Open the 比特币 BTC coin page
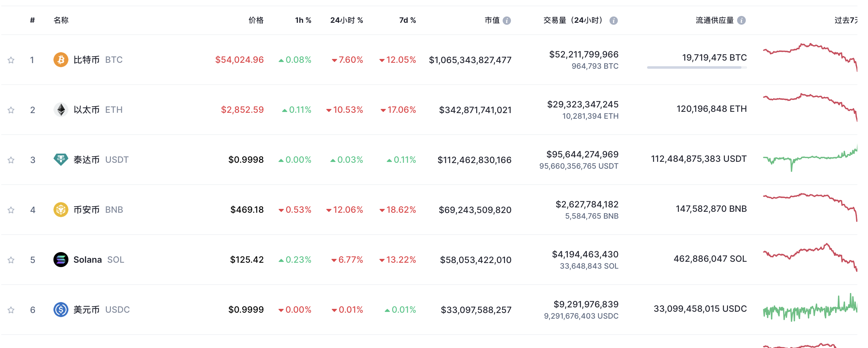This screenshot has height=348, width=868. 86,60
